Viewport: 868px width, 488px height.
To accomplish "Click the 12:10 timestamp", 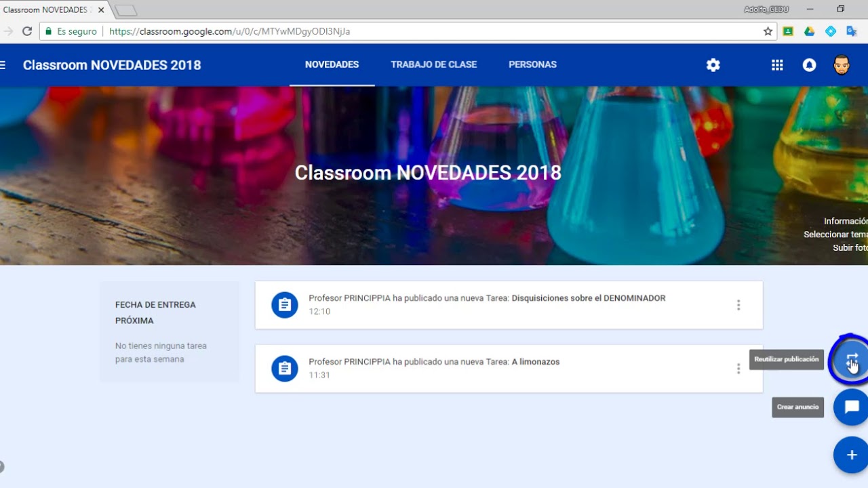I will pyautogui.click(x=319, y=312).
